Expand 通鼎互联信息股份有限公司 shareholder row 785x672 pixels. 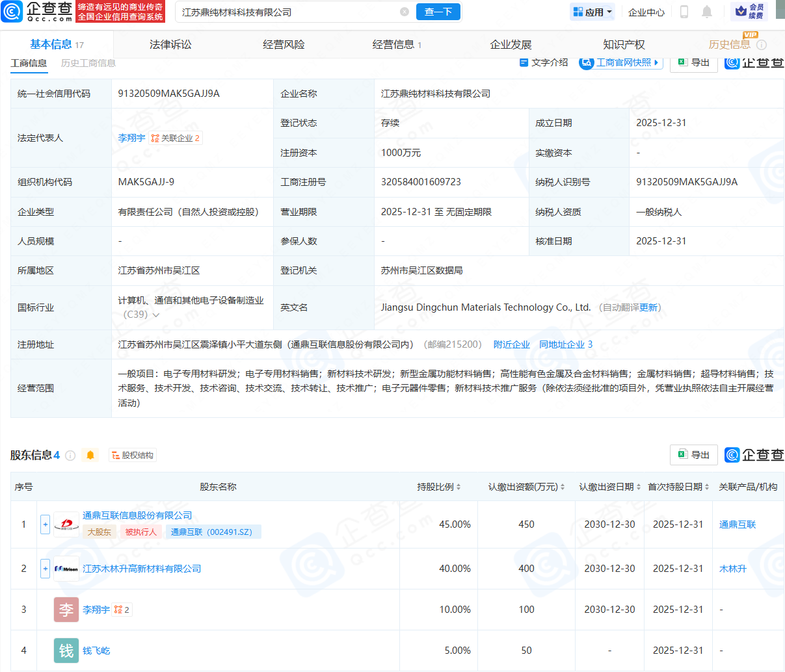click(x=46, y=524)
